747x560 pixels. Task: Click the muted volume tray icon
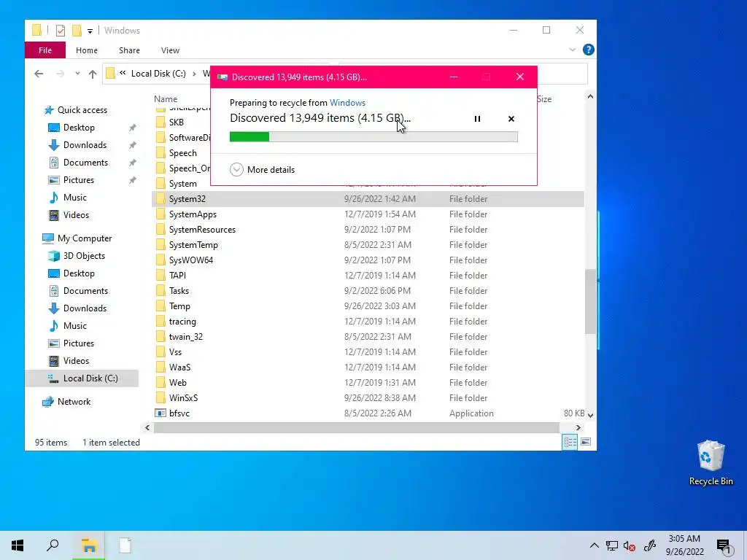tap(630, 545)
